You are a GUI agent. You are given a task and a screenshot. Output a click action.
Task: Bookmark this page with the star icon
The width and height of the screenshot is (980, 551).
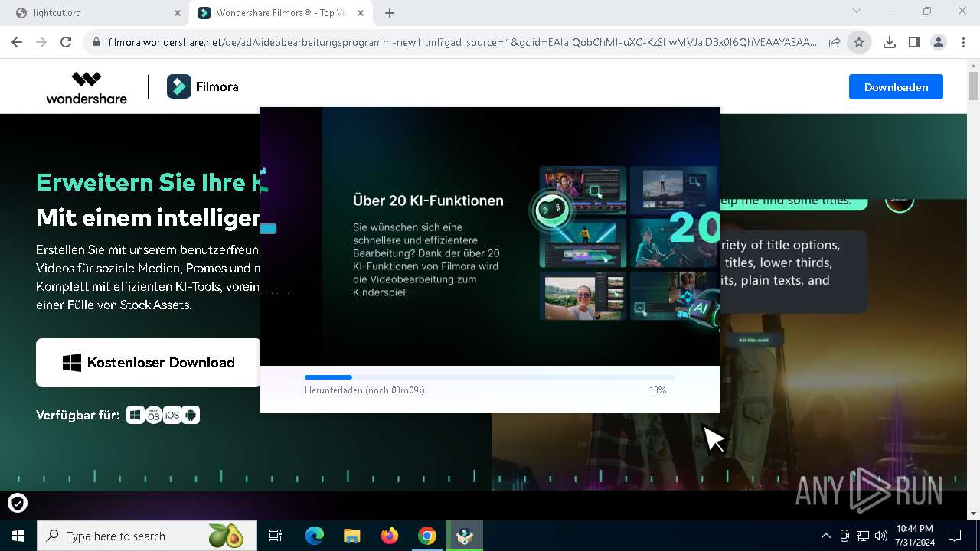[x=859, y=42]
